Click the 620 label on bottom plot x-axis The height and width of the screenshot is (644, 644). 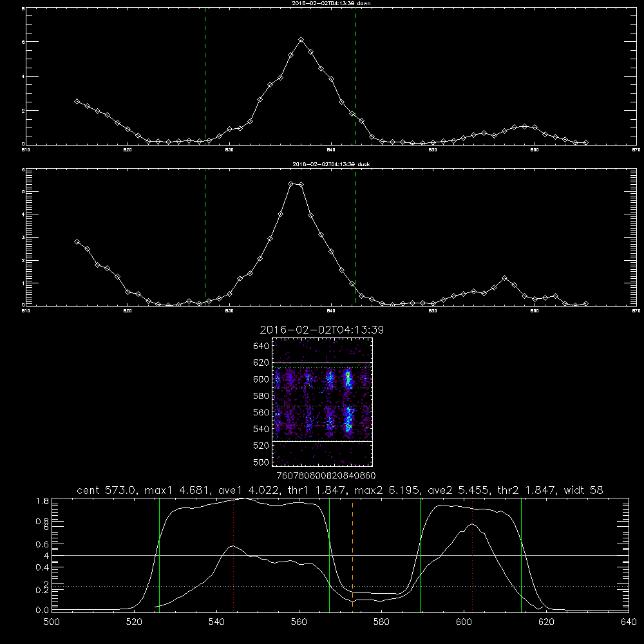pyautogui.click(x=547, y=622)
